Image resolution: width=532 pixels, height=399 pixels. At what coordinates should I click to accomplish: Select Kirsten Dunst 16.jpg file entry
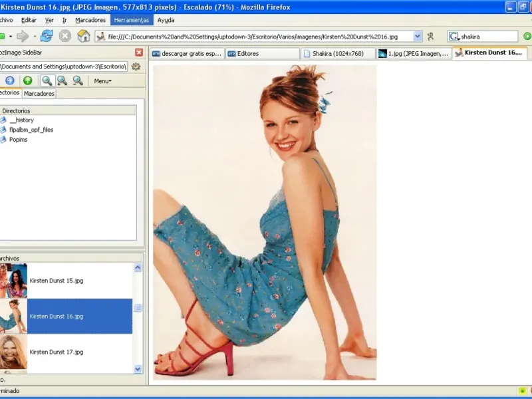66,317
